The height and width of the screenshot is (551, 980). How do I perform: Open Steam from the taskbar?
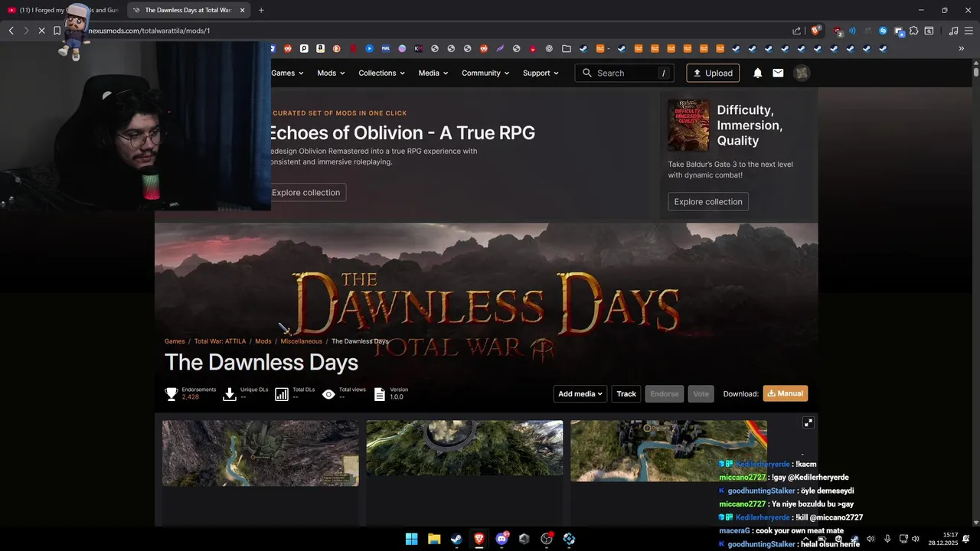(456, 539)
